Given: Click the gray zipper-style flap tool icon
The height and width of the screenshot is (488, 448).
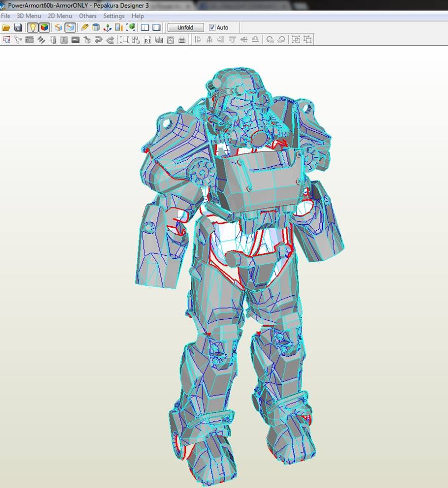Looking at the screenshot, I should pos(29,40).
